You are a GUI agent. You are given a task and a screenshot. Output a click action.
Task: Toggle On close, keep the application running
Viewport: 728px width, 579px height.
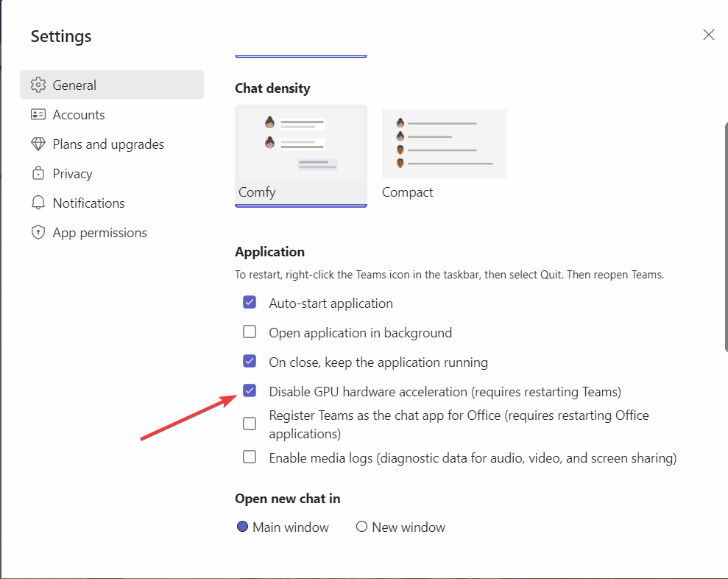pos(250,361)
